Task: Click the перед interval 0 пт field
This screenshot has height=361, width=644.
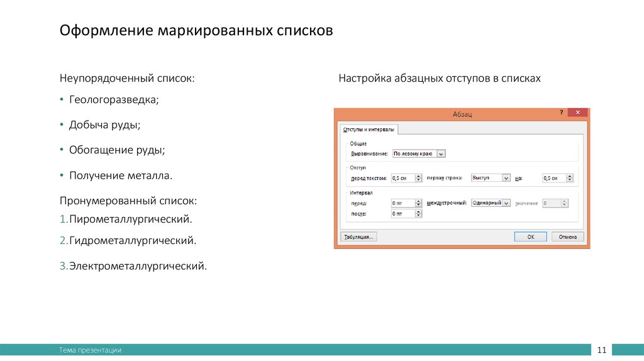Action: (403, 203)
